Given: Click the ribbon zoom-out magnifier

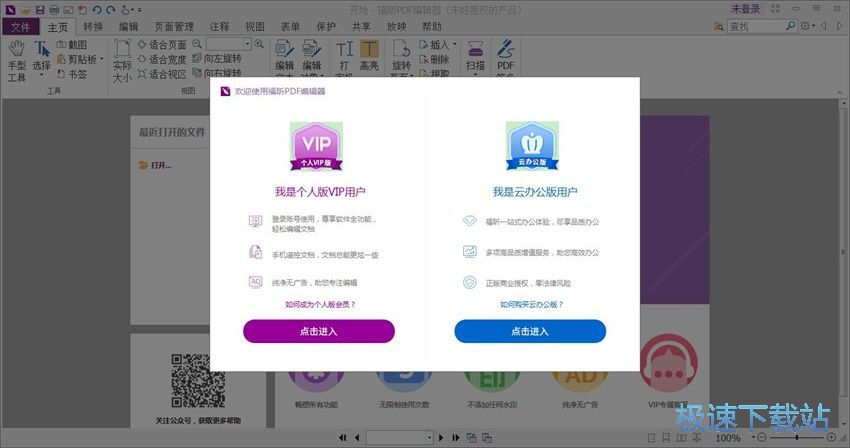Looking at the screenshot, I should click(197, 44).
